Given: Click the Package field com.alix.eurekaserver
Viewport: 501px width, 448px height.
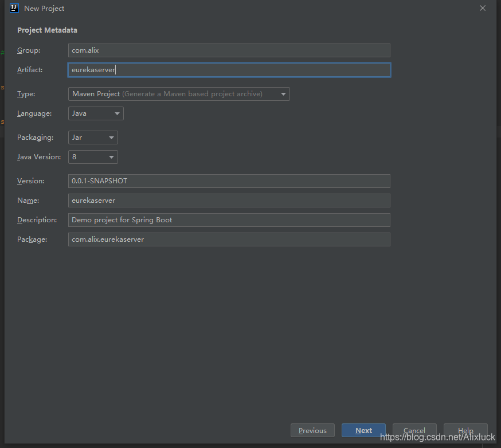Looking at the screenshot, I should tap(229, 239).
